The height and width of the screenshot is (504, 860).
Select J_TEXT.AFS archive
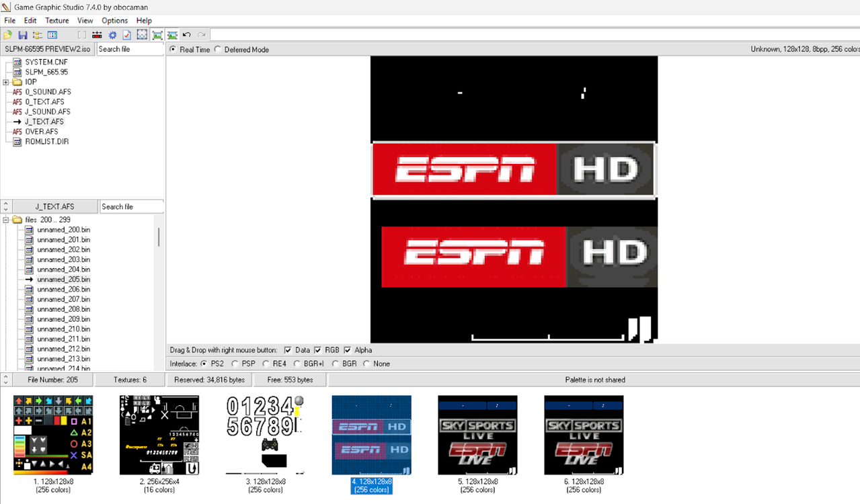[x=44, y=122]
